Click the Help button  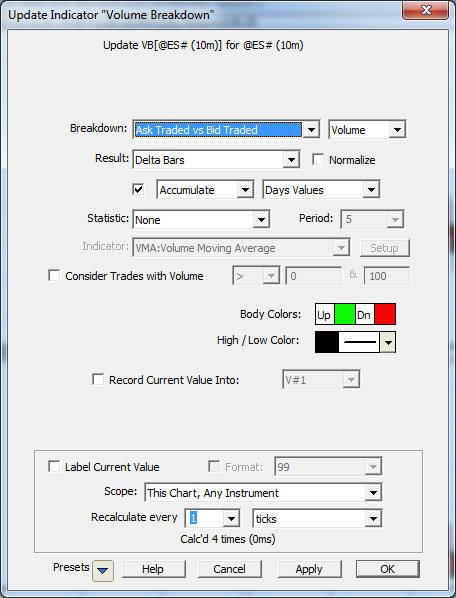(x=153, y=569)
